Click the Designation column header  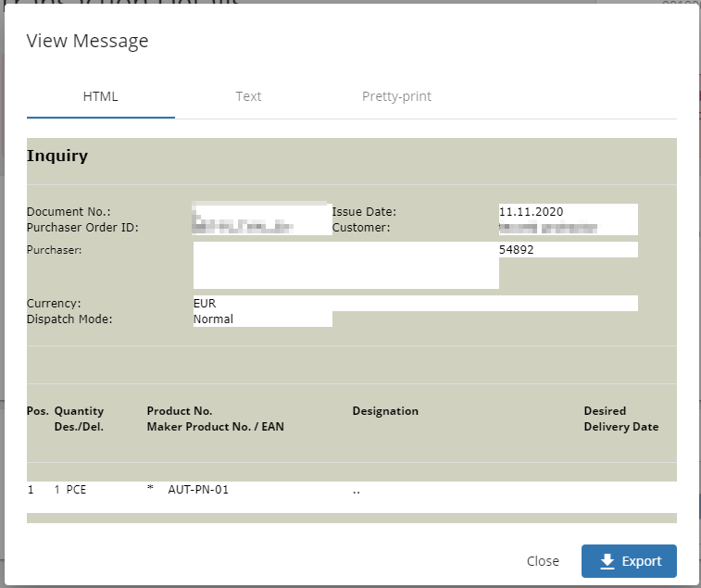[385, 411]
